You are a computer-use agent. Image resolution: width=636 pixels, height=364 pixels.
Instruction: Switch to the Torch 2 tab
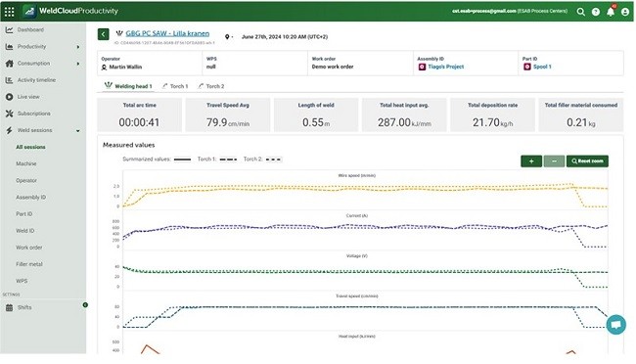point(211,86)
